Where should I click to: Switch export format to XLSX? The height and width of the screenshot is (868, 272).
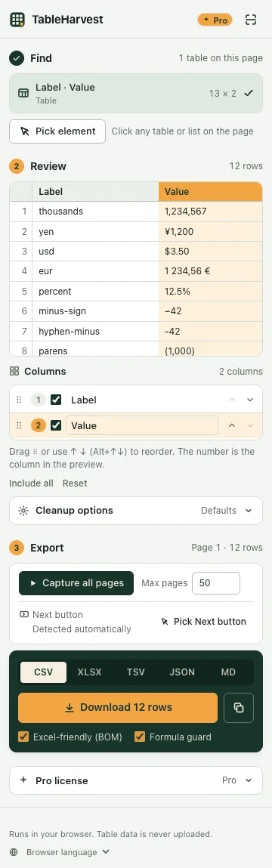(x=90, y=672)
